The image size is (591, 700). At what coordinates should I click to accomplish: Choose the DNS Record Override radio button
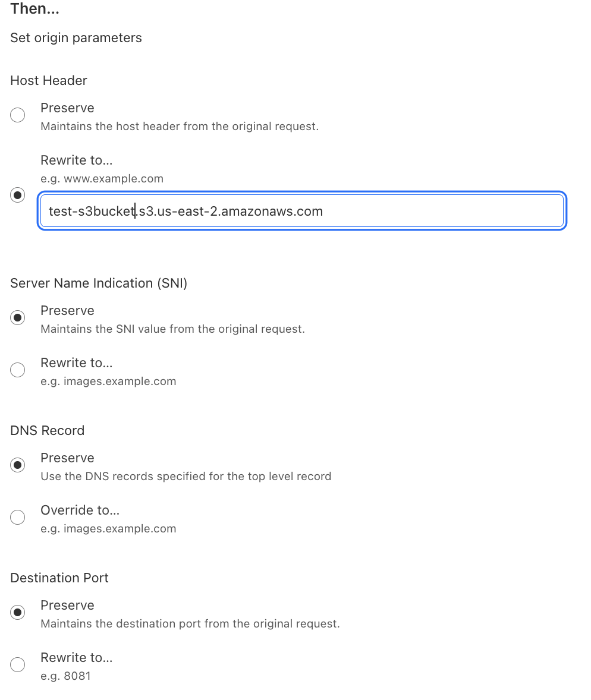tap(18, 518)
